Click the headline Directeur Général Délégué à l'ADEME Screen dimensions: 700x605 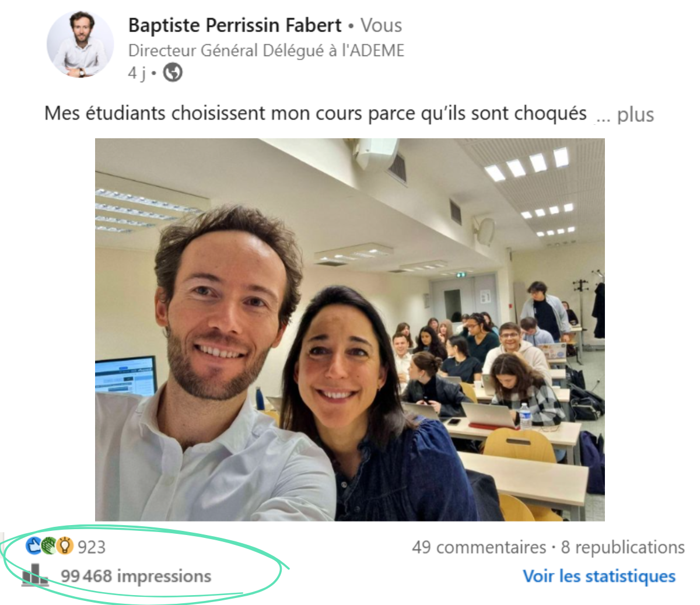266,51
